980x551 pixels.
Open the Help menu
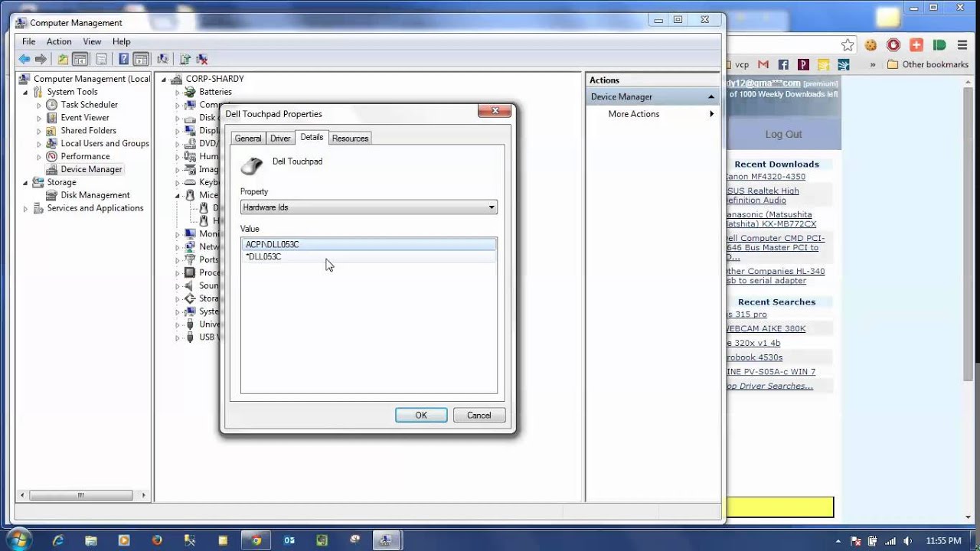(x=121, y=41)
